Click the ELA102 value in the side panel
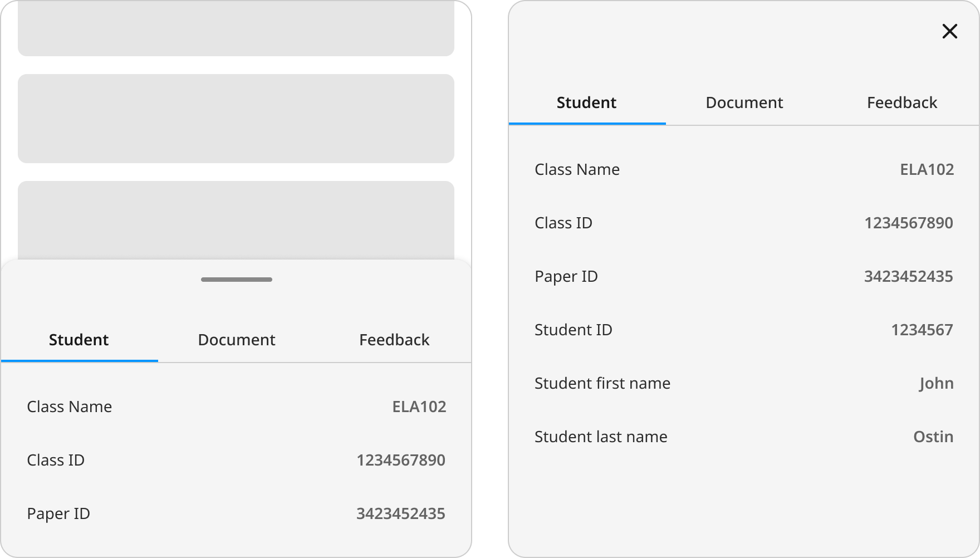 click(x=927, y=169)
